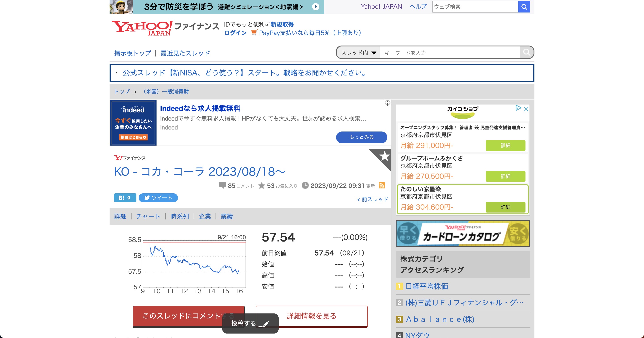Open the RSS feed icon next to update time
This screenshot has height=338, width=644.
pos(382,186)
